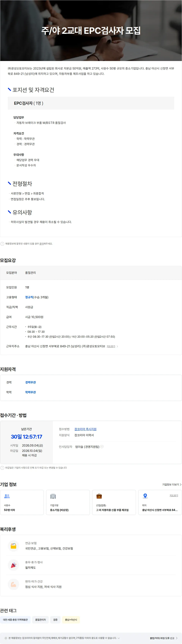Click the briefcase icon on the 산업(업종) card
Screen dimensions: 182x644
pos(99,496)
